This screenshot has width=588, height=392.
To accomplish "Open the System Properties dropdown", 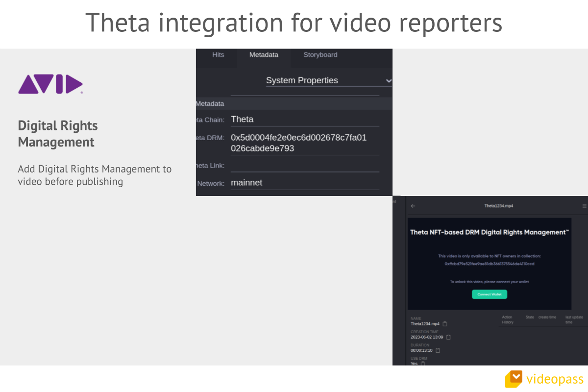I will (329, 80).
